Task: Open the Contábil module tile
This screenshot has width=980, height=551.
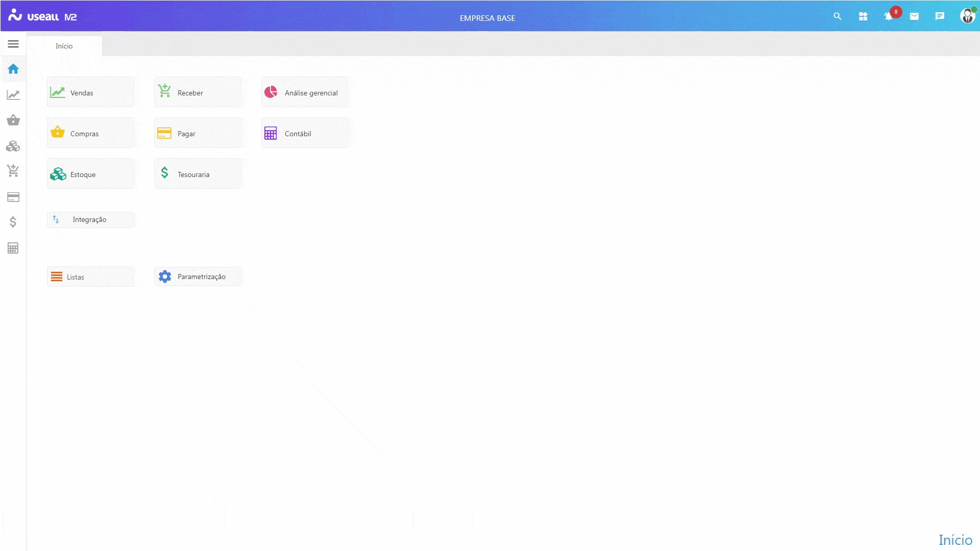Action: [x=305, y=133]
